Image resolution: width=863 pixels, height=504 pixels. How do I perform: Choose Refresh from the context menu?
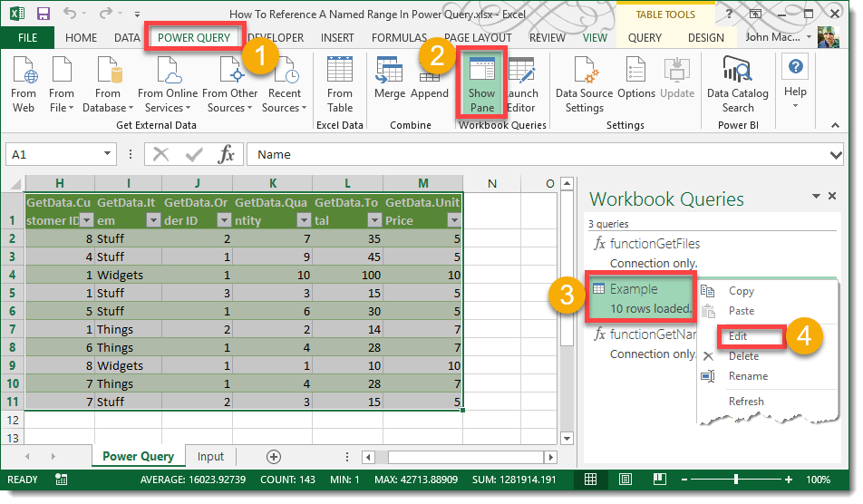745,402
